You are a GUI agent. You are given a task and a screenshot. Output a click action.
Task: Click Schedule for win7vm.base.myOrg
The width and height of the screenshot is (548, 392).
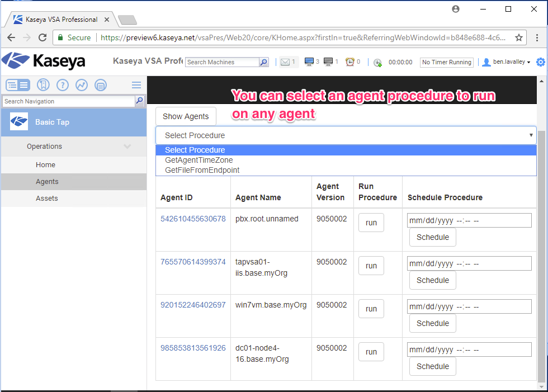pyautogui.click(x=433, y=323)
